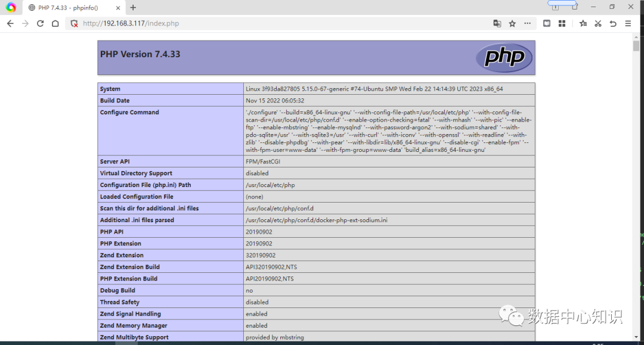Go forward to the next page
Screen dimensions: 644x345
click(26, 23)
